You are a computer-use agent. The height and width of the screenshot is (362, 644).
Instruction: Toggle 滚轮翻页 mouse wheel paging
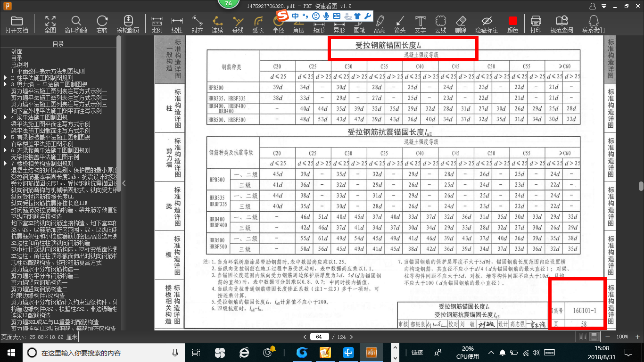[x=128, y=24]
